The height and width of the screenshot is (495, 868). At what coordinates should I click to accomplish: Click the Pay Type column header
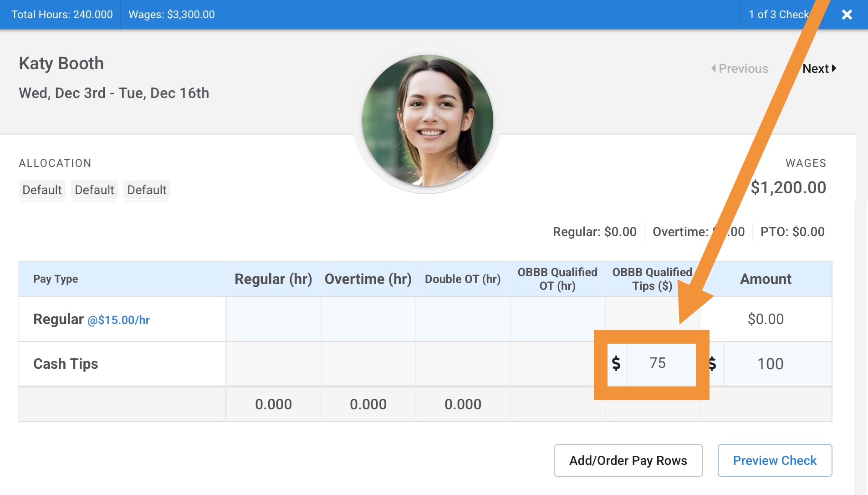click(56, 279)
